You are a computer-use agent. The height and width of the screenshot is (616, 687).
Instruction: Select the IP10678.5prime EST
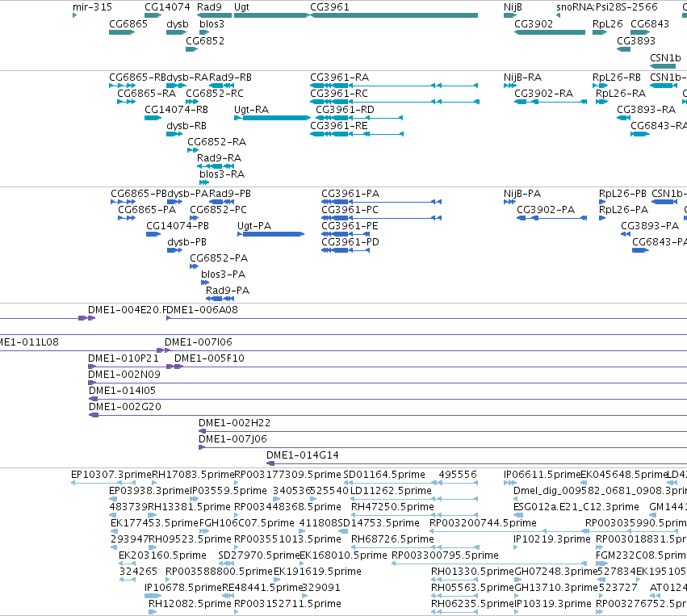[153, 596]
